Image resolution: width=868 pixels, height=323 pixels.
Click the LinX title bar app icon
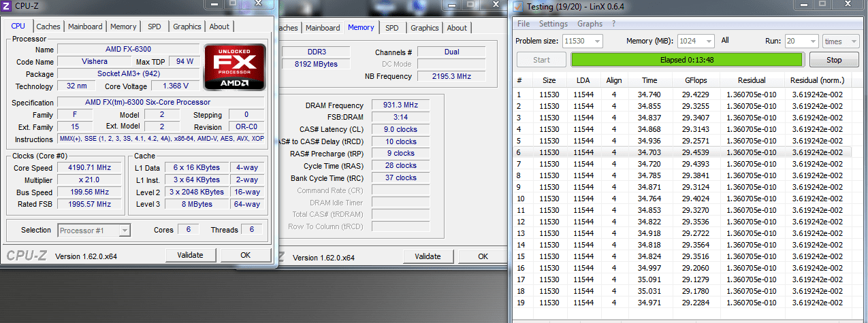(518, 6)
